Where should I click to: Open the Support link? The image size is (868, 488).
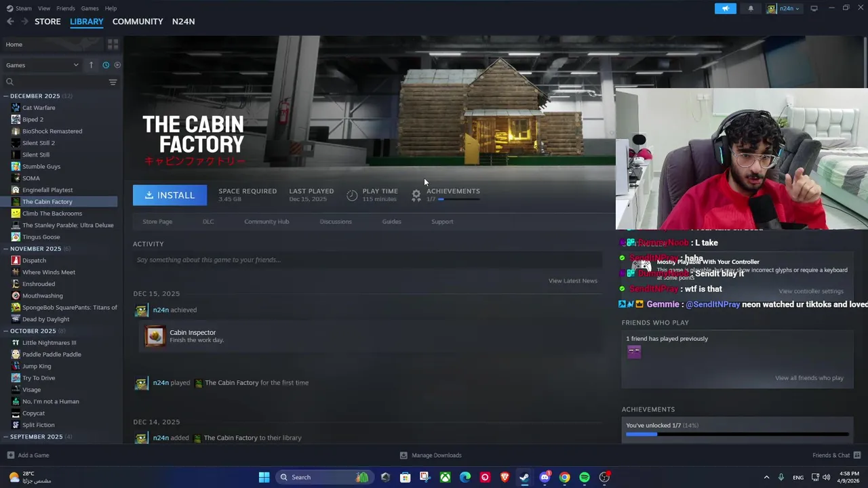(442, 222)
